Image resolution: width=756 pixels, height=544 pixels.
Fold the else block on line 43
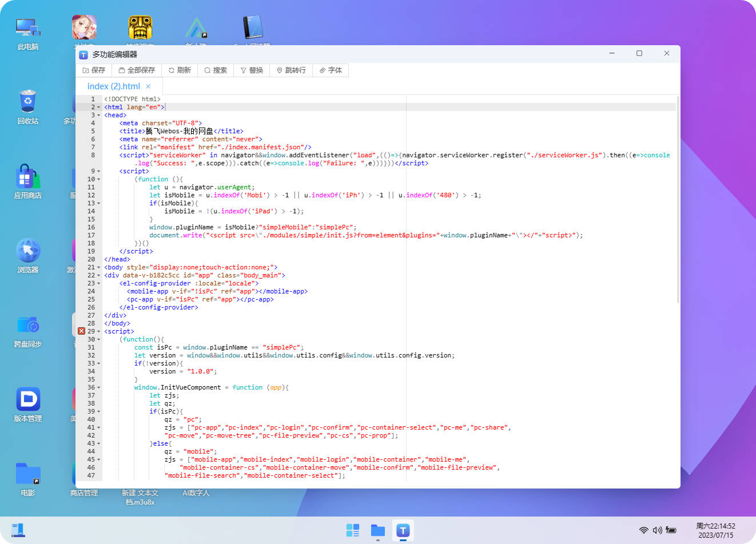[98, 444]
